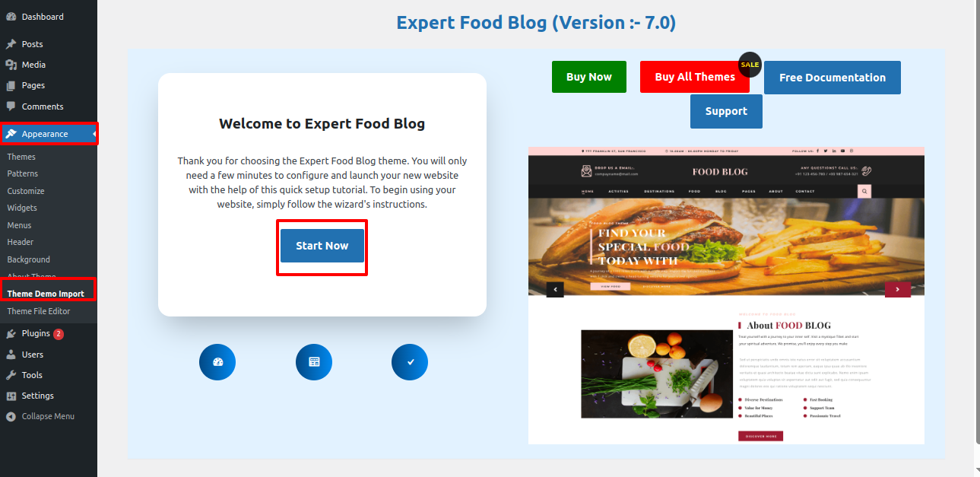Click the Start Now button

coord(322,246)
